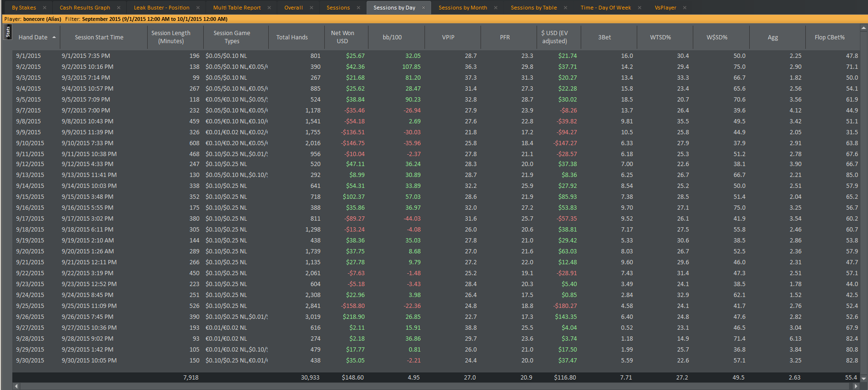The image size is (868, 390).
Task: Click total hands summary 30,933
Action: [310, 378]
